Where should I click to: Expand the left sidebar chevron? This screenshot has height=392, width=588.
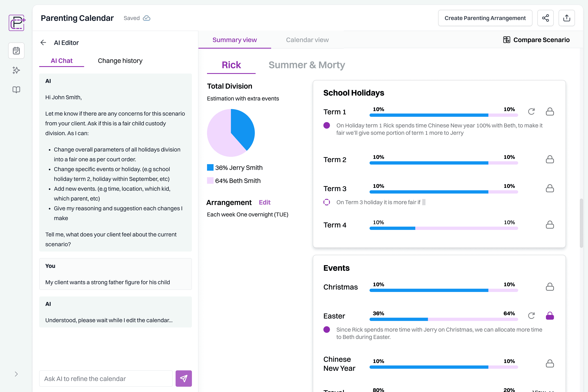16,374
